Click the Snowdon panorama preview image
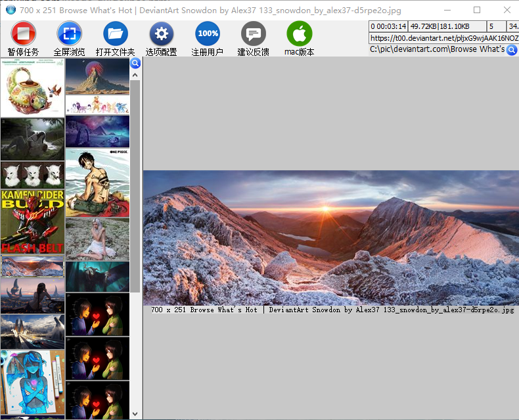 pos(330,237)
